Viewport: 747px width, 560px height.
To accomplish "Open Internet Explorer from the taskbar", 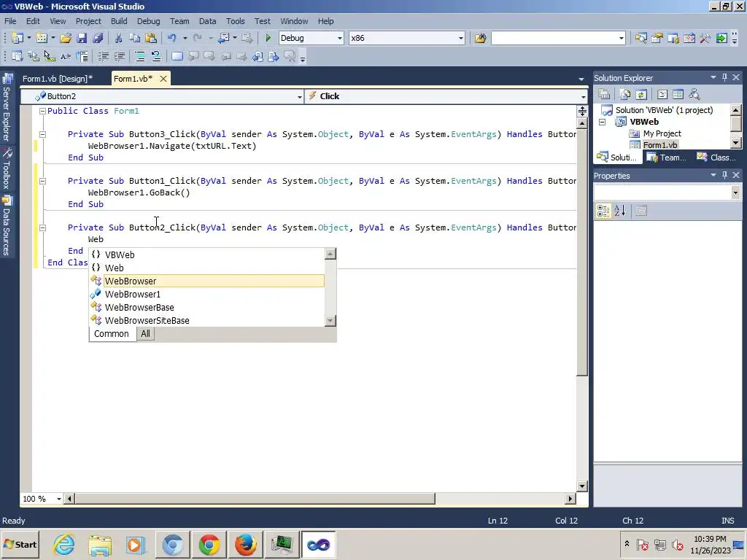I will [64, 545].
